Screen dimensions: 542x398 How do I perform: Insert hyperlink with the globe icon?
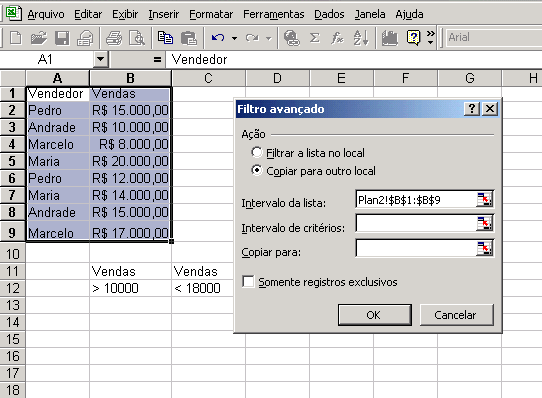[291, 38]
